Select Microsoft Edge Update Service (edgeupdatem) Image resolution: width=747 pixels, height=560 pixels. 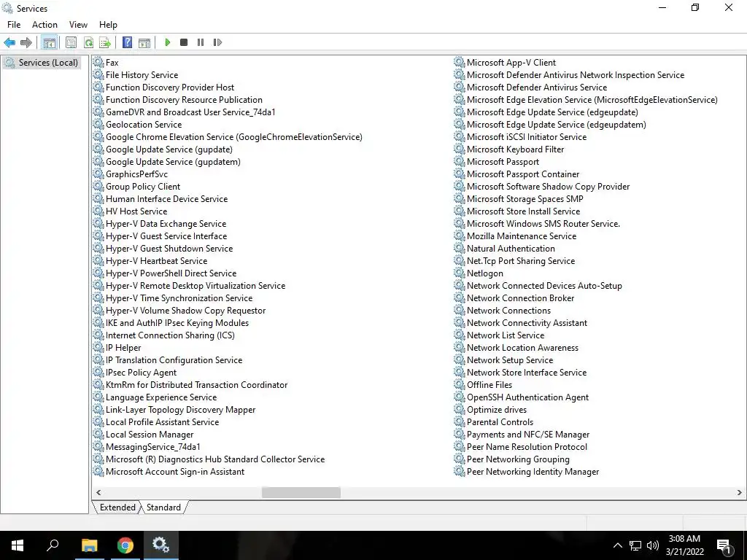pyautogui.click(x=557, y=124)
